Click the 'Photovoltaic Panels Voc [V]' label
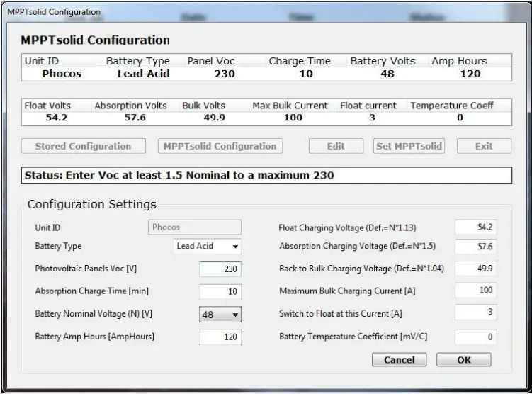 86,269
